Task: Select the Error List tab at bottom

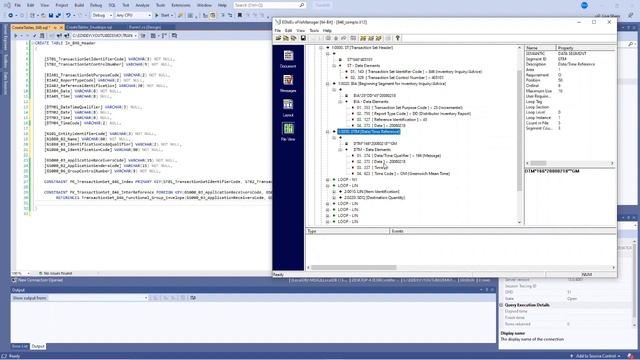Action: [x=20, y=346]
